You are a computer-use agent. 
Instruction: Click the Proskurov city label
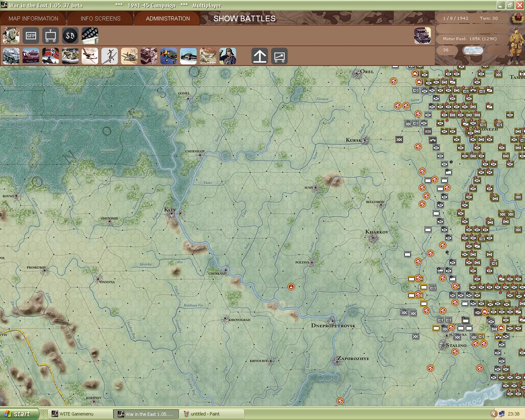tap(37, 267)
